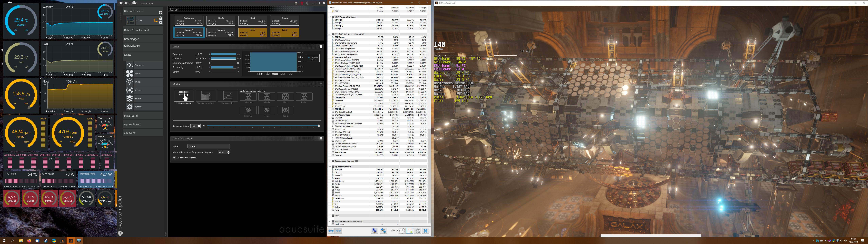Use settings from Boden fan icon
Screen dimensions: 868x244
(x=304, y=97)
